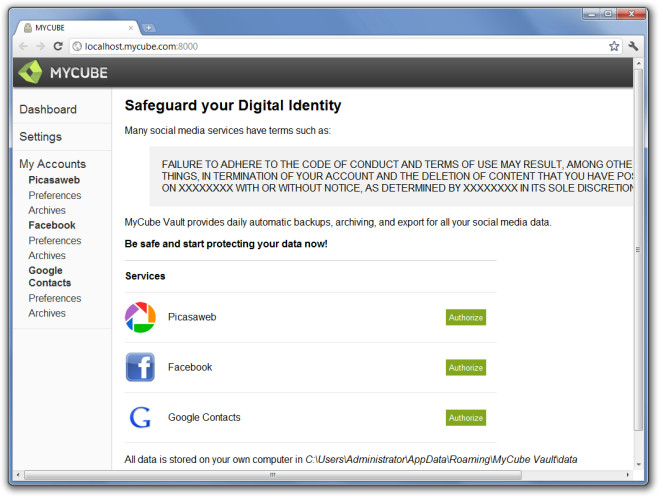Authorize the Facebook service
Viewport: 660px width, 497px height.
tap(466, 367)
